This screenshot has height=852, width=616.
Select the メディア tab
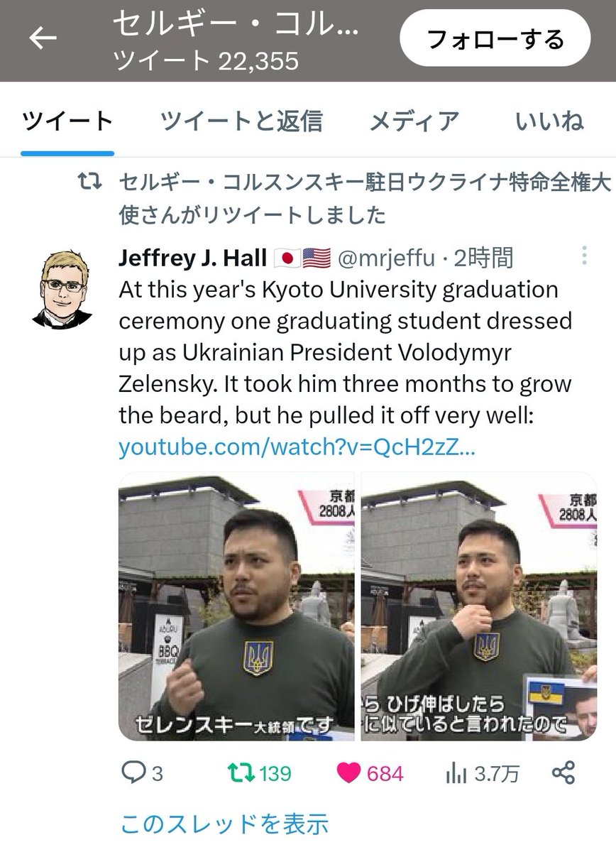coord(414,121)
